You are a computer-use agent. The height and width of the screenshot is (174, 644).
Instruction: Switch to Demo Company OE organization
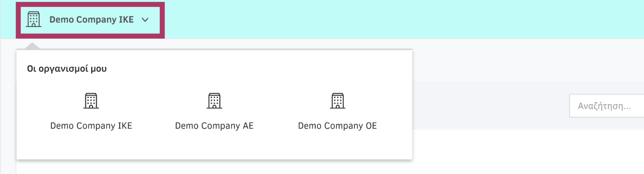point(337,112)
